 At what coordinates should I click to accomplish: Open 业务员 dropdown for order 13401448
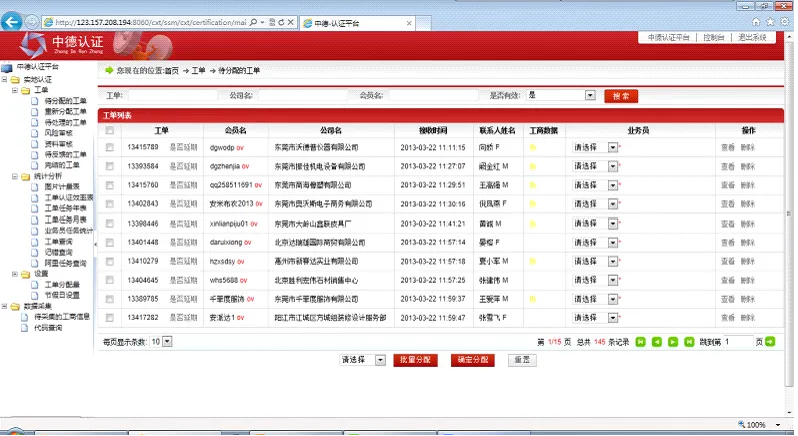[x=595, y=243]
